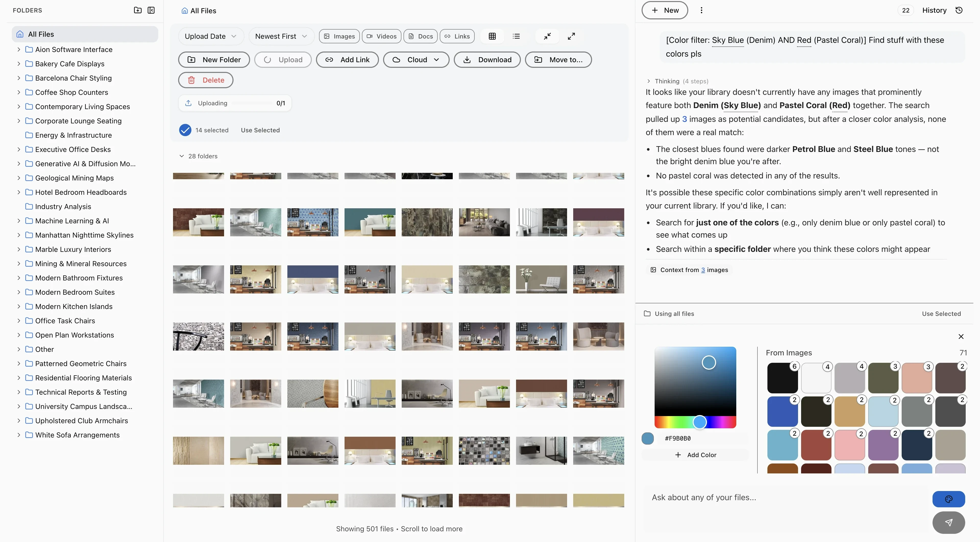The image size is (980, 542).
Task: Toggle the Videos filter
Action: [382, 36]
